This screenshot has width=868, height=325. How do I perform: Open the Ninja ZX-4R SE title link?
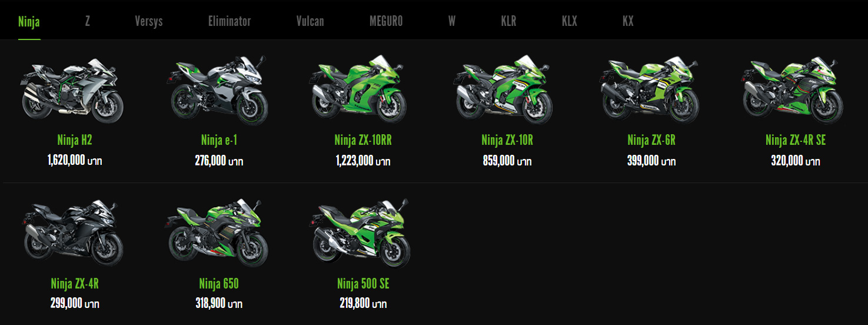[796, 140]
